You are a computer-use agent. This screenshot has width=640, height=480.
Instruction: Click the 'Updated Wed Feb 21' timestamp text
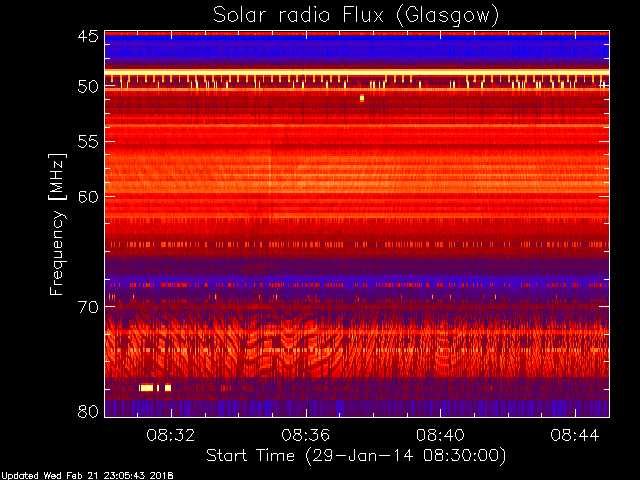click(x=87, y=476)
